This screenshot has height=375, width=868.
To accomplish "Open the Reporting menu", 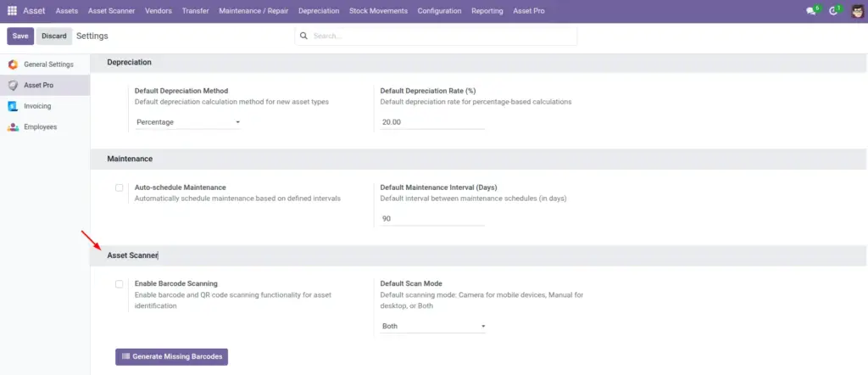I will [x=487, y=11].
